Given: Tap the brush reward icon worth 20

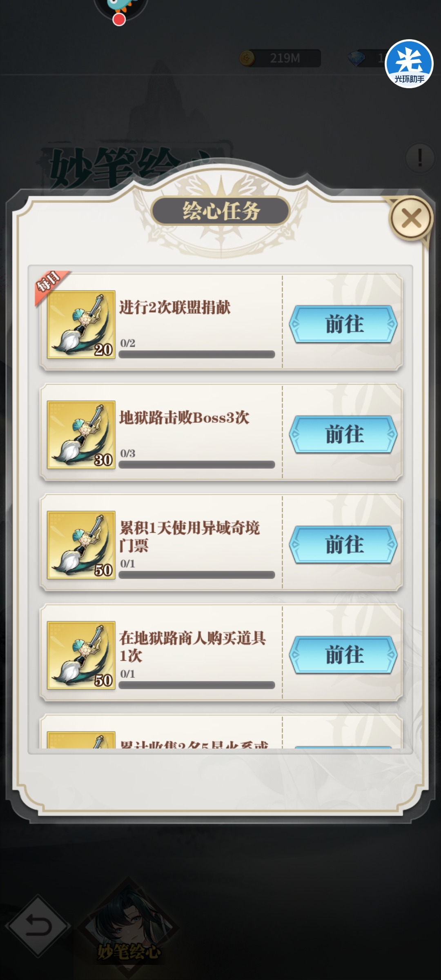Looking at the screenshot, I should coord(81,325).
